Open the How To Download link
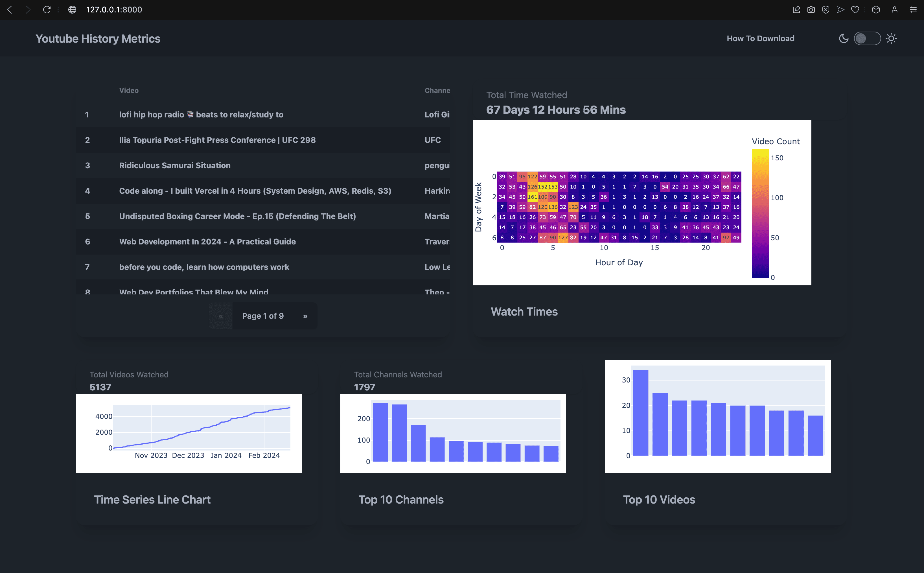The width and height of the screenshot is (924, 573). [760, 38]
